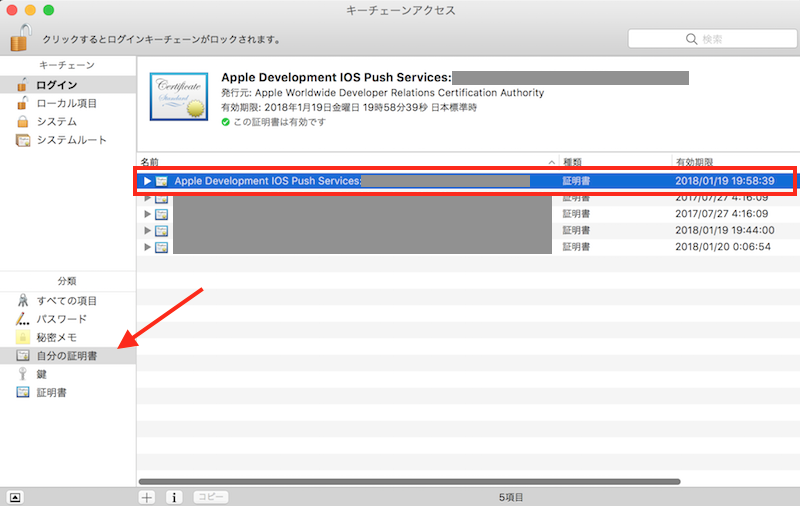Select the date 2018/01/19 19:58:39 cell
Image resolution: width=800 pixels, height=506 pixels.
[724, 181]
